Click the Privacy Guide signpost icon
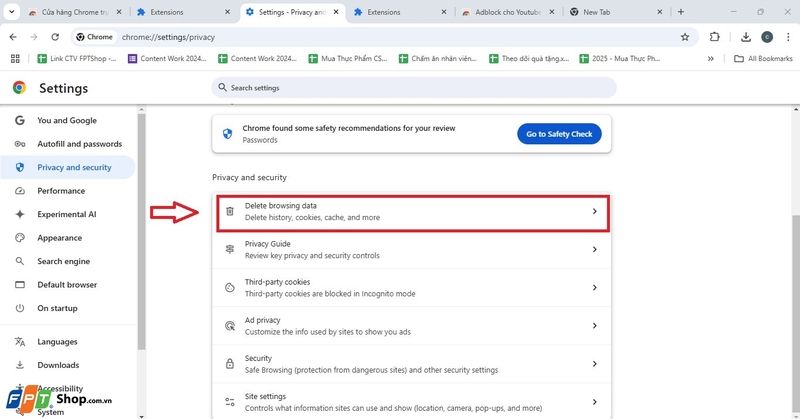 tap(230, 250)
